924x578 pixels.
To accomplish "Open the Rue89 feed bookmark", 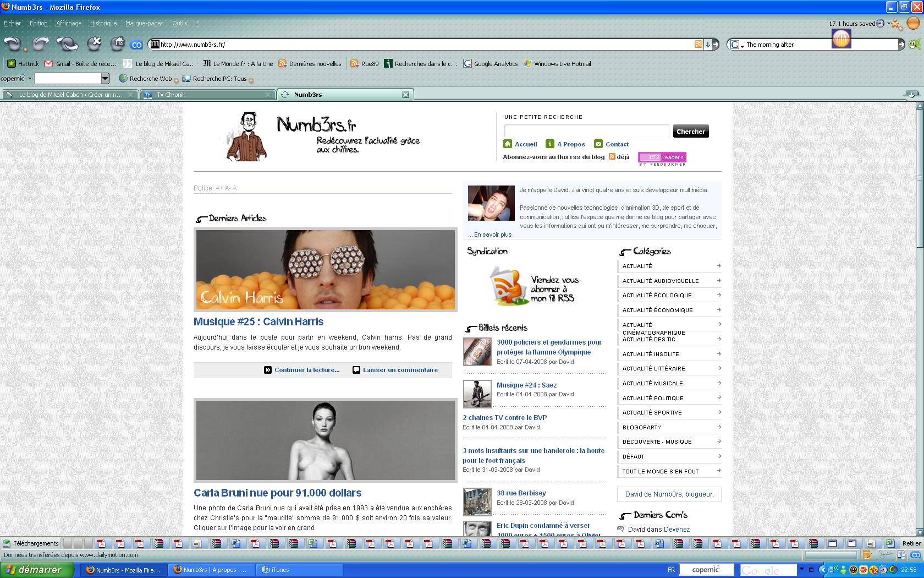I will [x=364, y=64].
